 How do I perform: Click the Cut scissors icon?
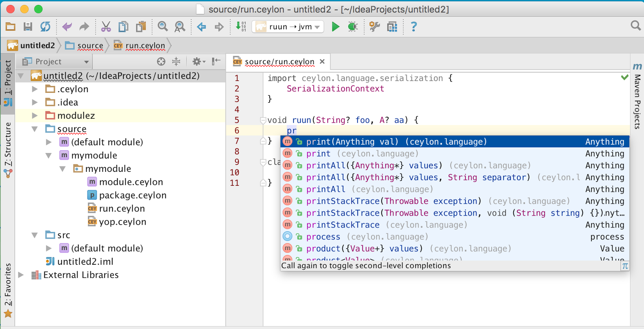[106, 27]
